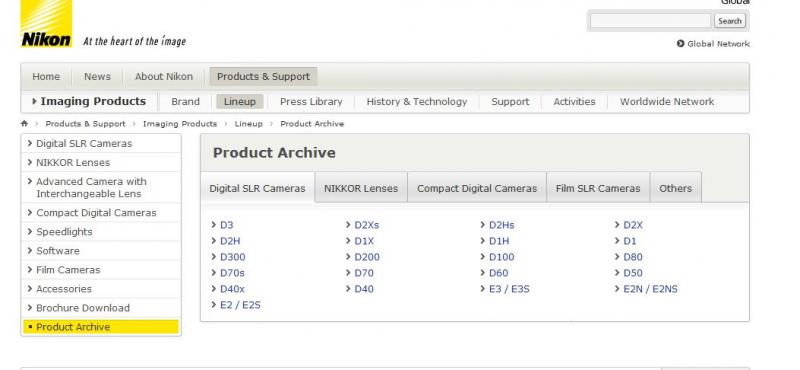Open the E2 / E2S product link
The height and width of the screenshot is (370, 800).
tap(240, 305)
